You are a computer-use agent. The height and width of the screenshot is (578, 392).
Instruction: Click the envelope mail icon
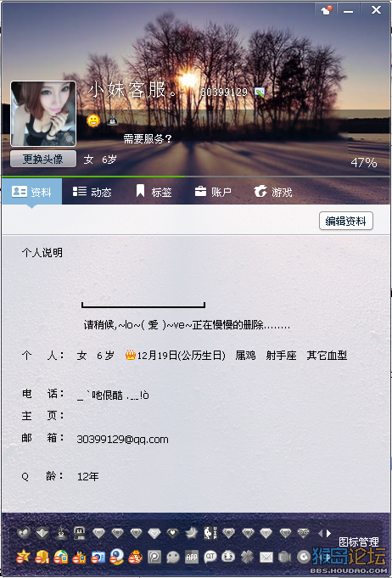(266, 557)
